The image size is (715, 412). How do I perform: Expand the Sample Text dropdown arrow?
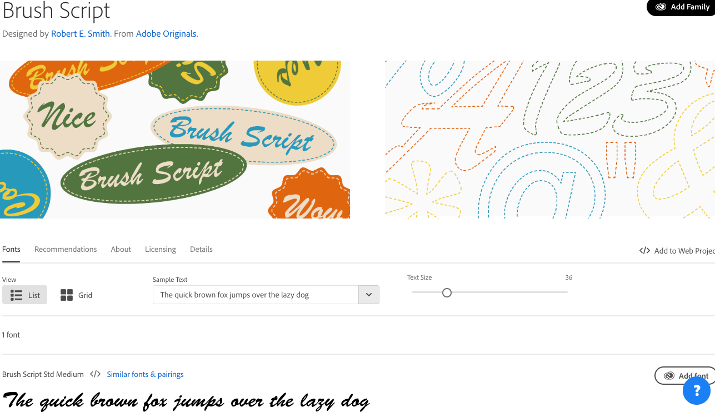pos(368,295)
